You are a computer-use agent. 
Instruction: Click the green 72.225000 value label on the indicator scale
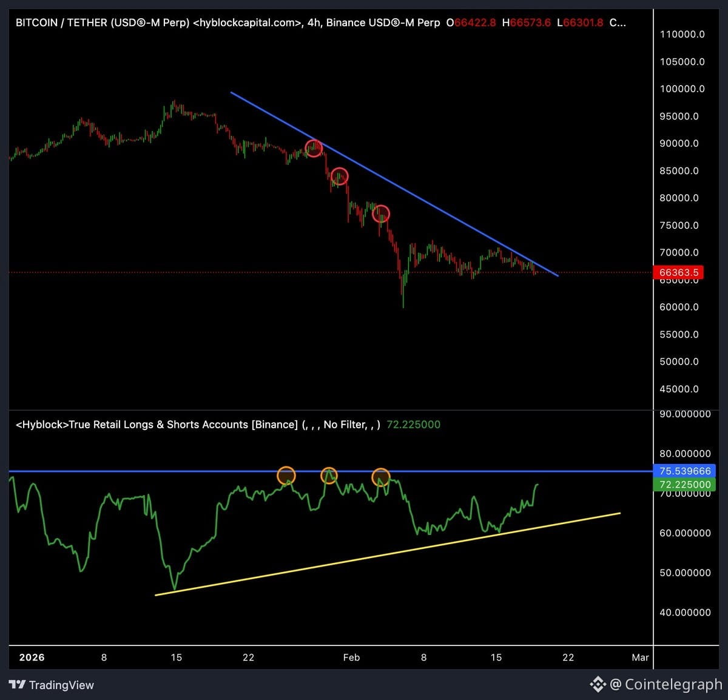[x=684, y=484]
